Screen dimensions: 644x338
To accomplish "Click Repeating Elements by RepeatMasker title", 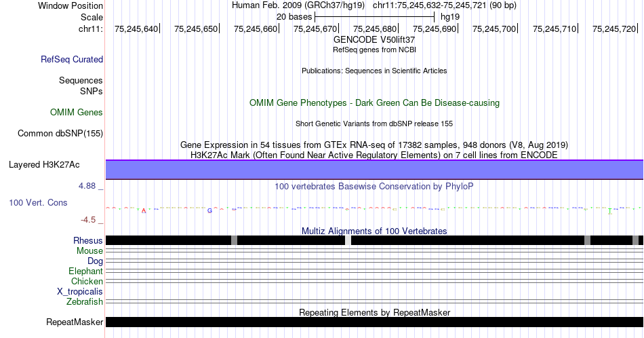I will point(374,312).
